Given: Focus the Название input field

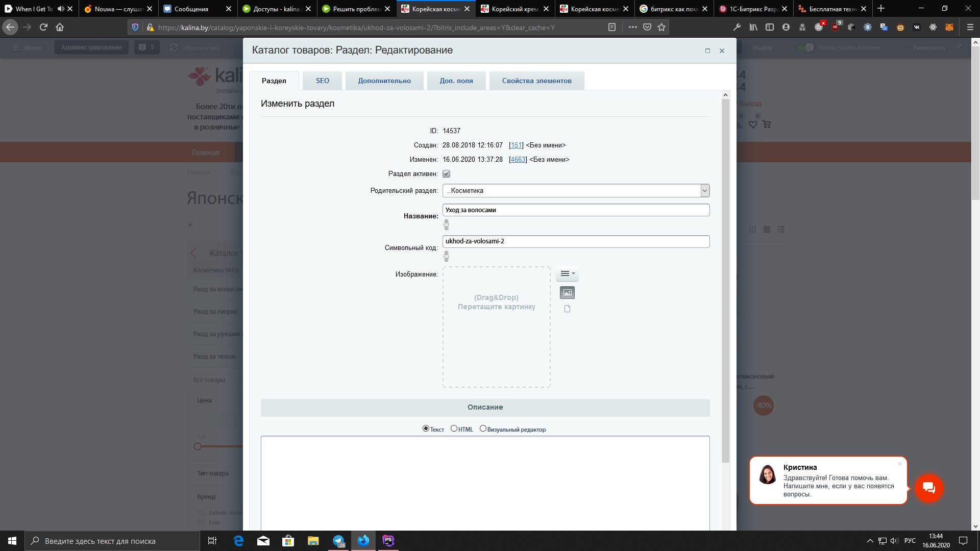Looking at the screenshot, I should pos(576,210).
